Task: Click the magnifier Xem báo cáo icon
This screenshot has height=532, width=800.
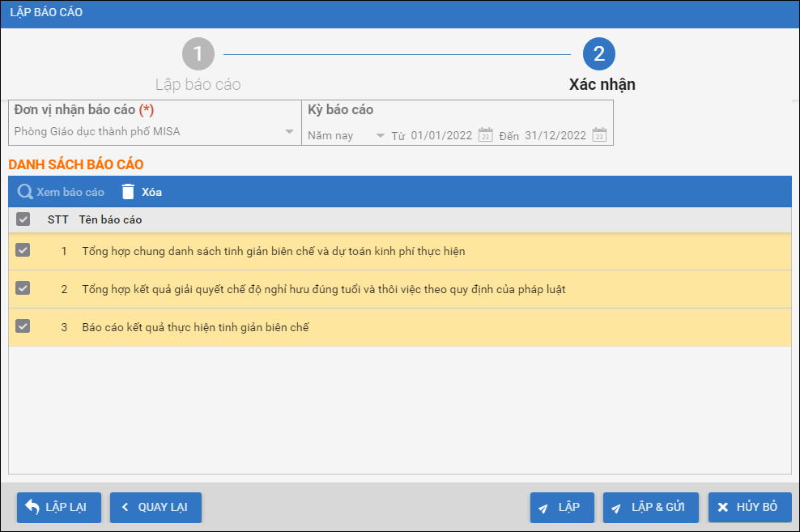Action: point(25,192)
